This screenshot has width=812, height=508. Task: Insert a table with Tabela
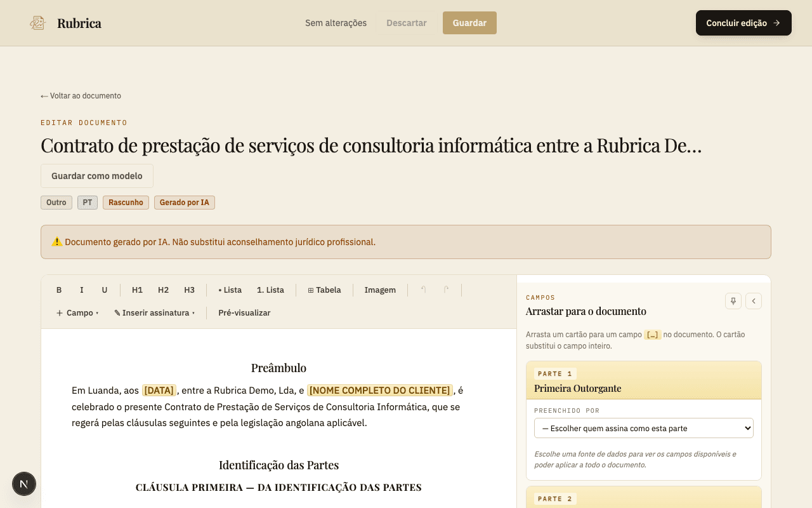pos(324,290)
